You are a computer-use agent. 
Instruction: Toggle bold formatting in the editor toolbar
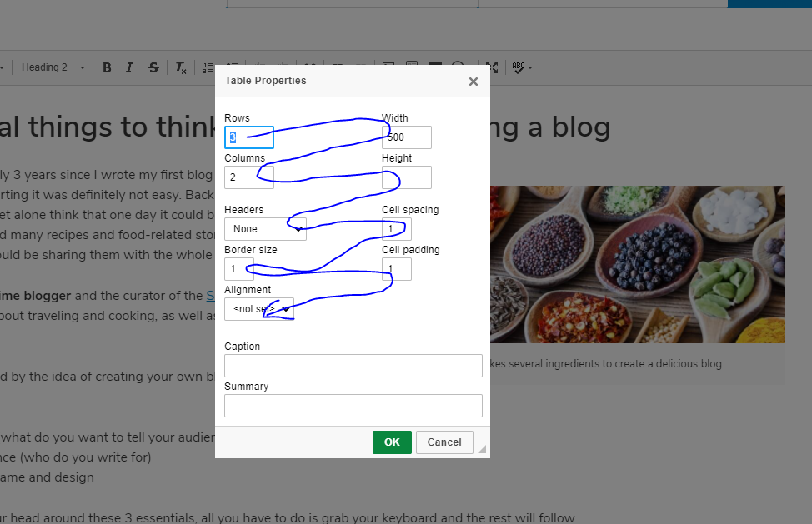click(x=107, y=67)
